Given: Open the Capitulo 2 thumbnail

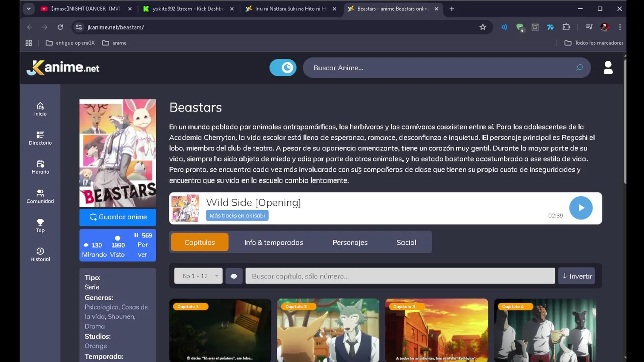Looking at the screenshot, I should (x=328, y=330).
